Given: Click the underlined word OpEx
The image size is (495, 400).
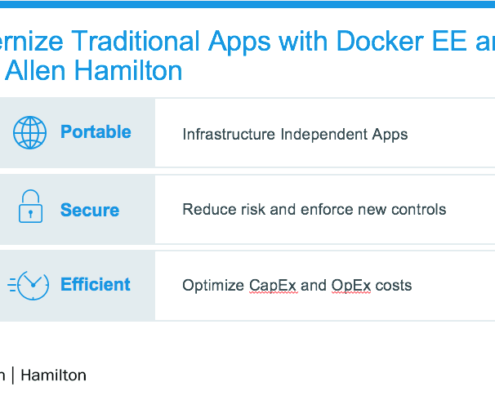Looking at the screenshot, I should coord(351,286).
